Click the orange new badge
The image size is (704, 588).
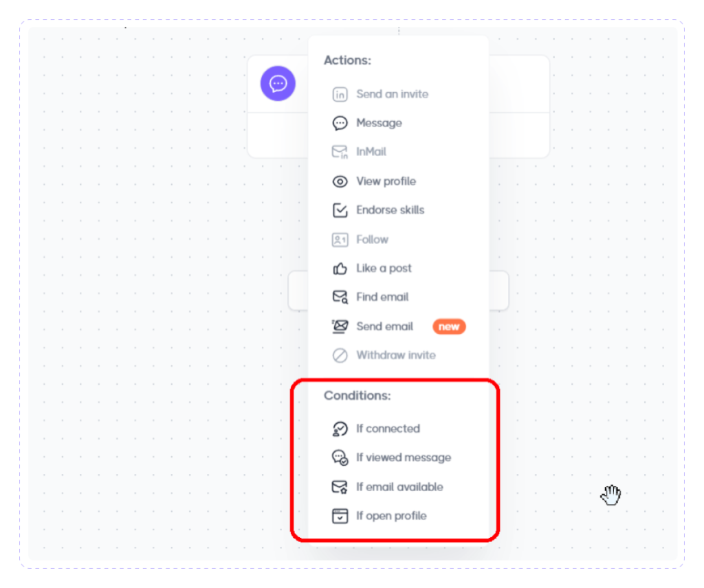pyautogui.click(x=449, y=326)
